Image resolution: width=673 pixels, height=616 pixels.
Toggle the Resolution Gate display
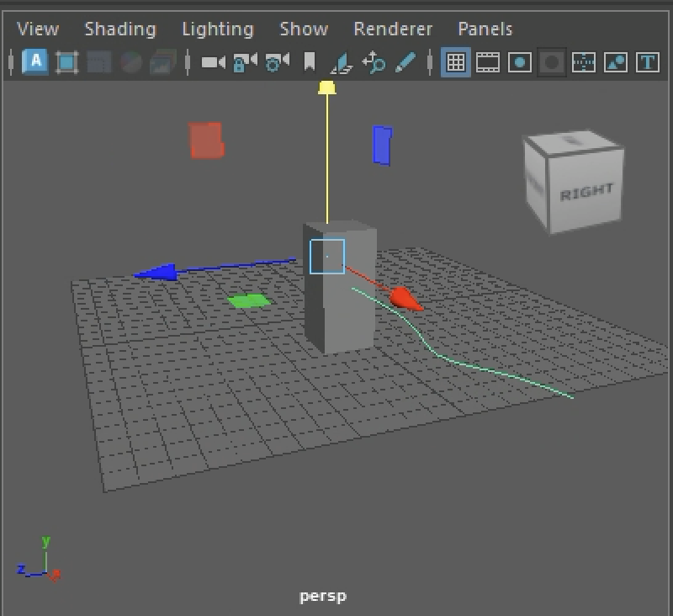[x=520, y=62]
